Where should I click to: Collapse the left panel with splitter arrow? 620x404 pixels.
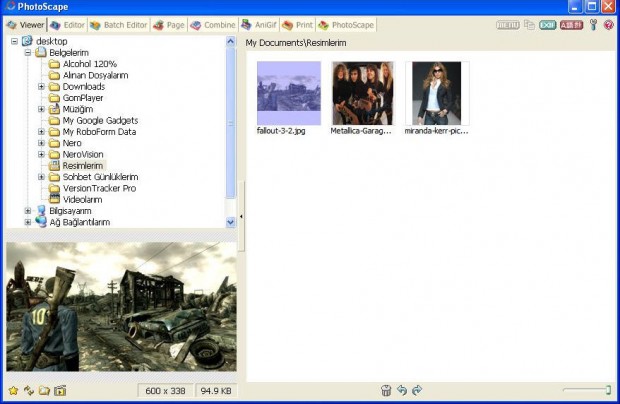pyautogui.click(x=241, y=216)
